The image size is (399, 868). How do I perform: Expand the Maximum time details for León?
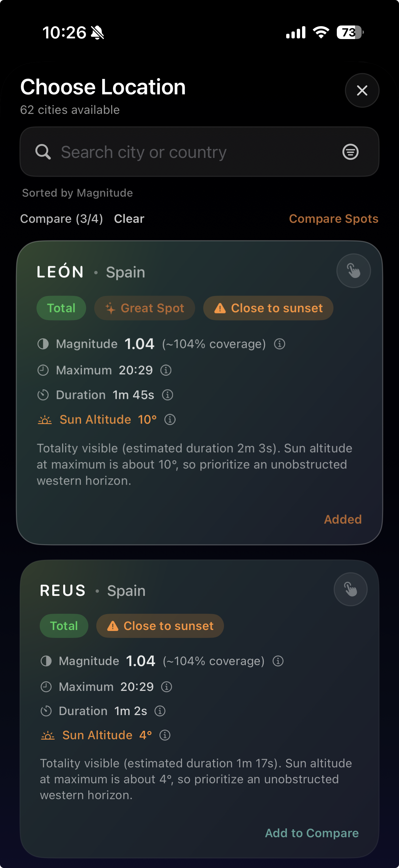tap(166, 370)
